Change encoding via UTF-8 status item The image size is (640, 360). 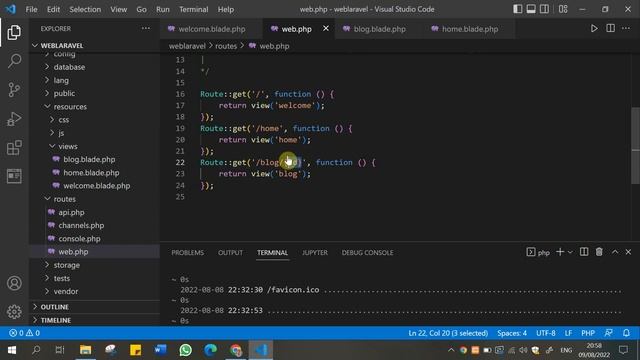click(x=546, y=333)
